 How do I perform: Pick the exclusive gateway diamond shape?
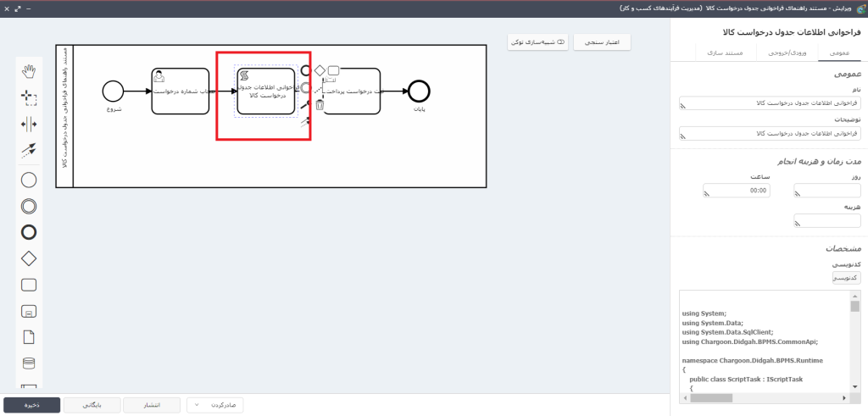click(28, 258)
